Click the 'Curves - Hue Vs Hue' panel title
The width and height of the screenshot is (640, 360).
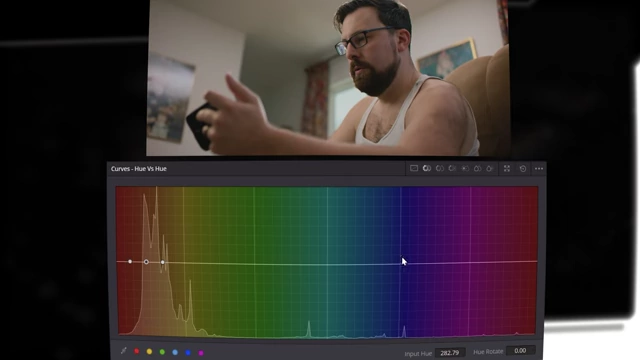(139, 169)
